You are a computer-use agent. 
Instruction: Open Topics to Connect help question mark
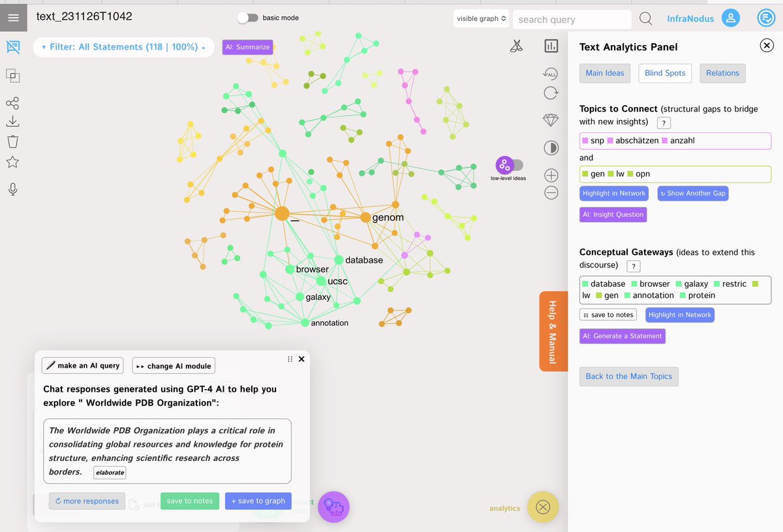point(664,123)
